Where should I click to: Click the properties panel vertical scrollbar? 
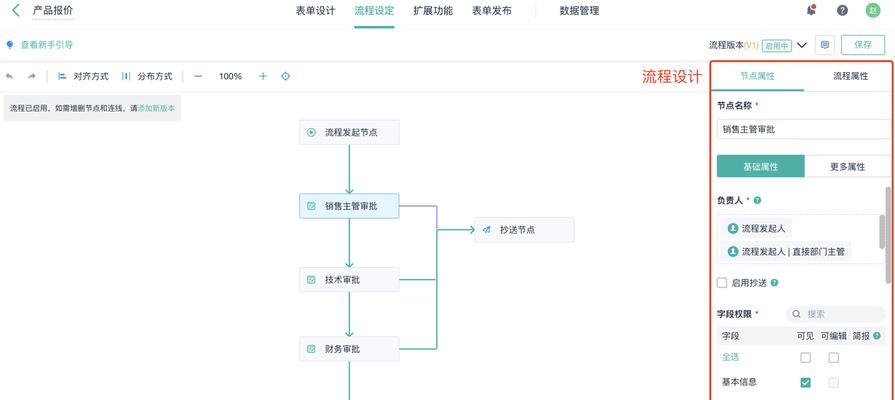888,234
